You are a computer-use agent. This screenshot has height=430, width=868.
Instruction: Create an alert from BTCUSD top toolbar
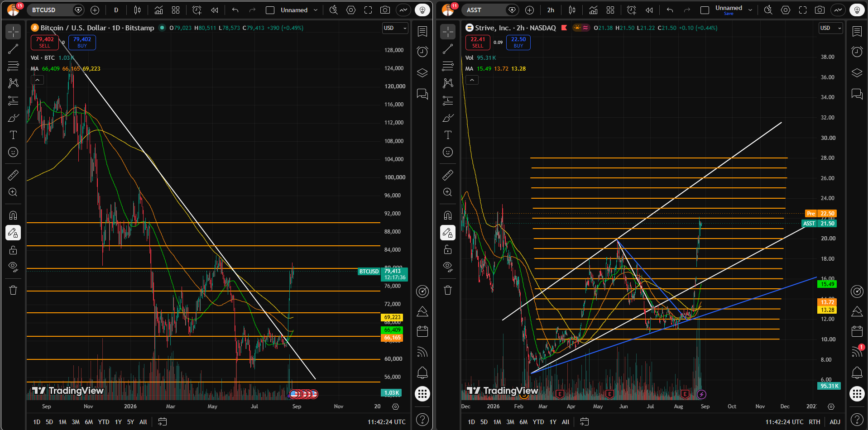tap(197, 10)
